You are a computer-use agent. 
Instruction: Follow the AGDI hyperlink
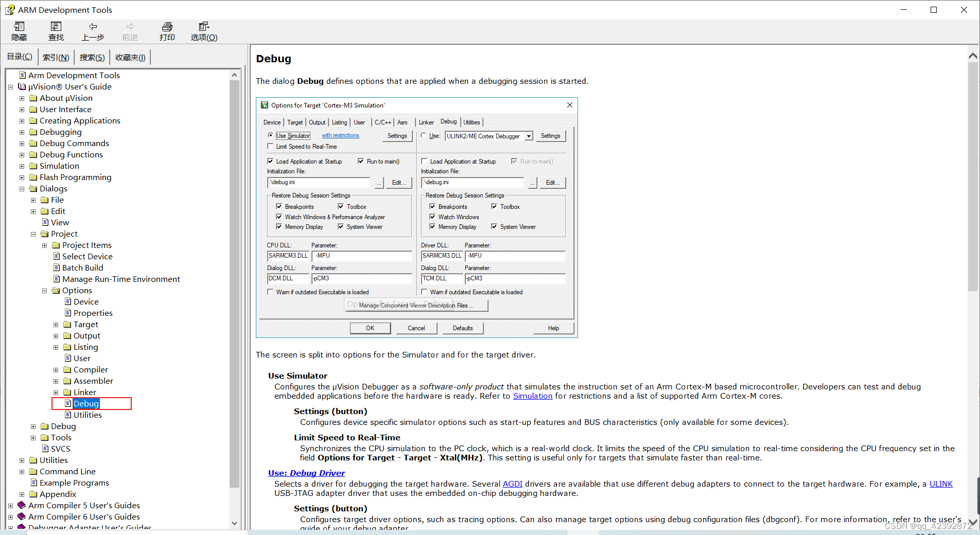[x=512, y=484]
